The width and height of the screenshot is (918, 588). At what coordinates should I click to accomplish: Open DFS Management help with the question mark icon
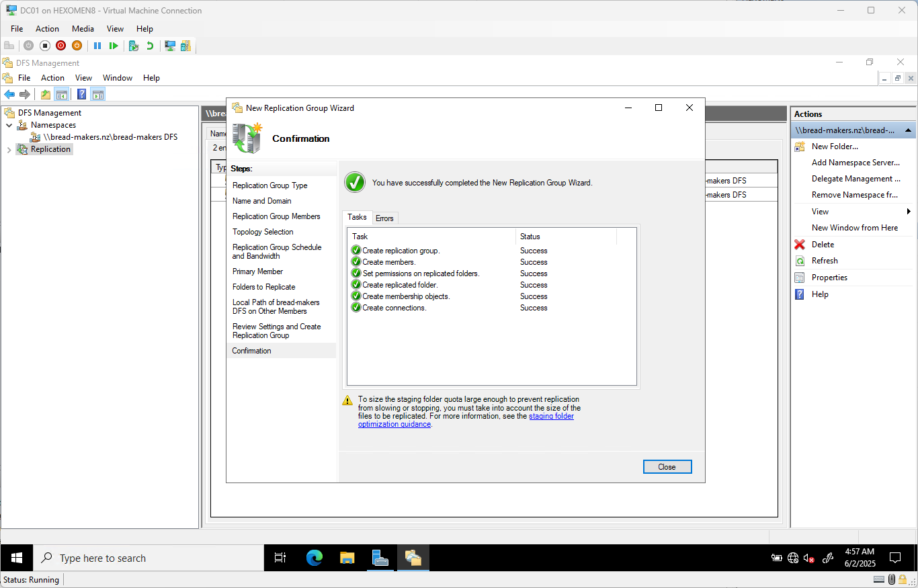81,94
